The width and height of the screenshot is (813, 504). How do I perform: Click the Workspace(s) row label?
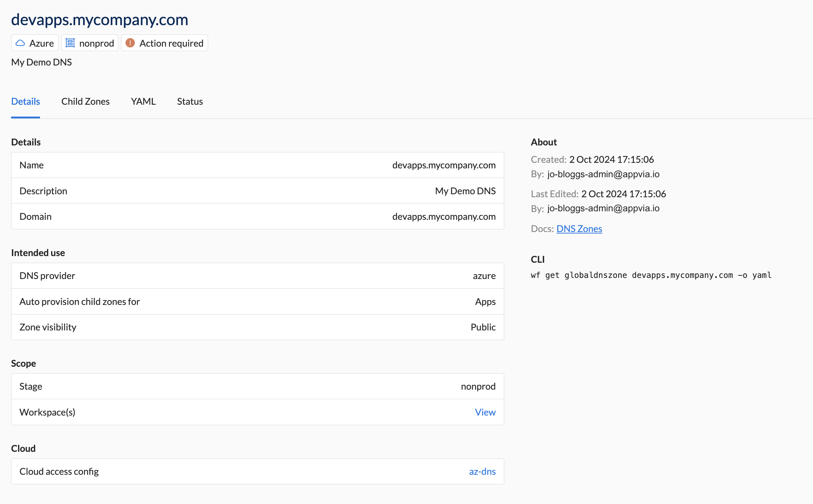(47, 412)
